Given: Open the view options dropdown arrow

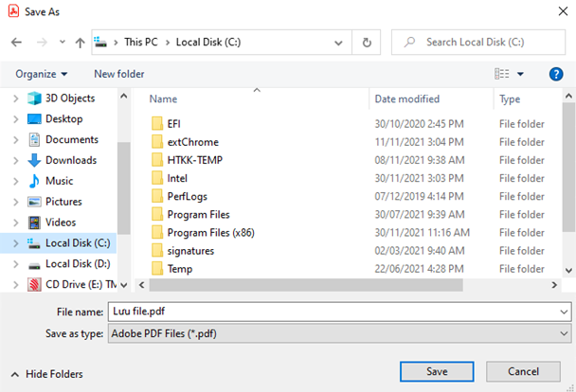Looking at the screenshot, I should click(520, 74).
